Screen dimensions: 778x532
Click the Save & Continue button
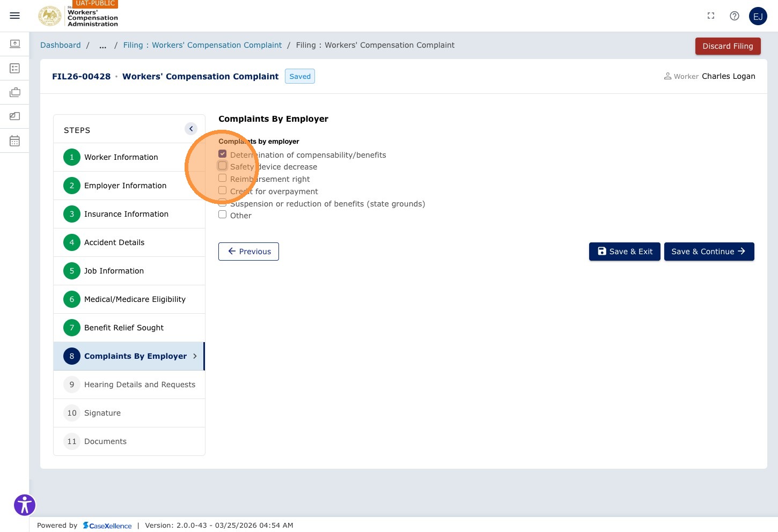pos(709,252)
